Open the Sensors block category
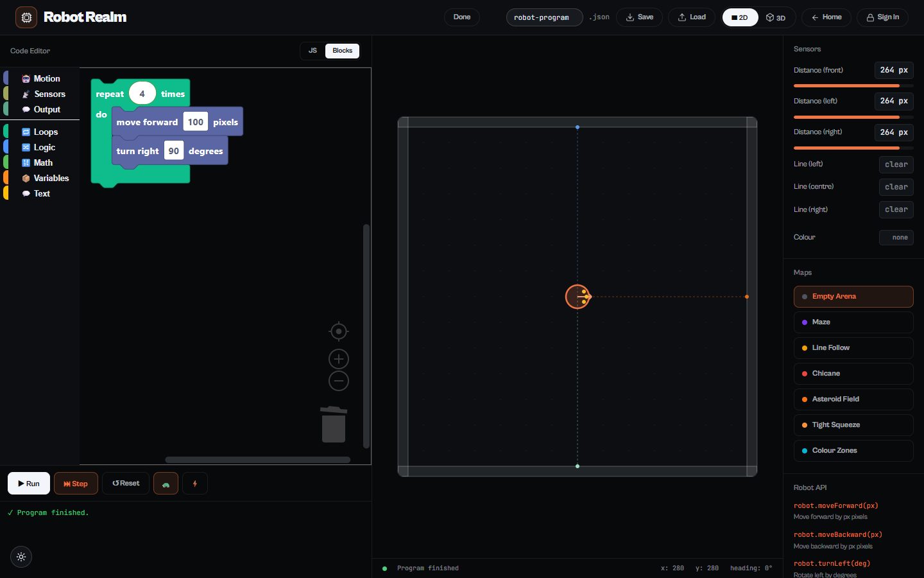The image size is (924, 578). (x=40, y=94)
